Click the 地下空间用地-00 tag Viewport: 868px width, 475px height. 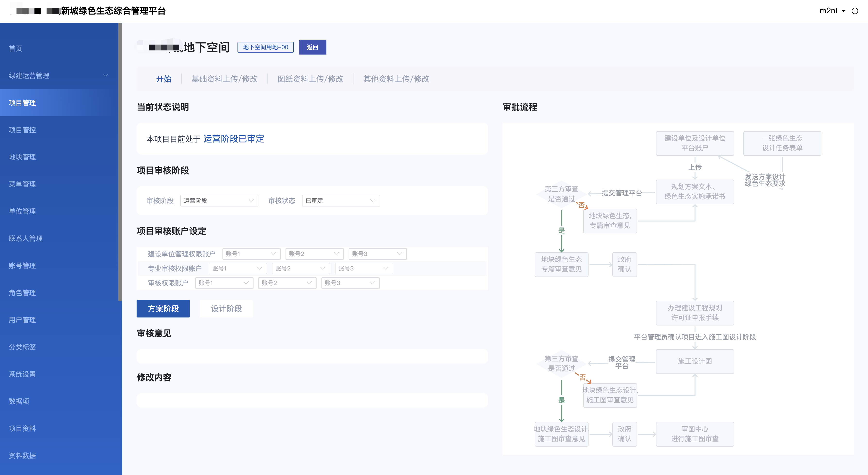pyautogui.click(x=266, y=47)
